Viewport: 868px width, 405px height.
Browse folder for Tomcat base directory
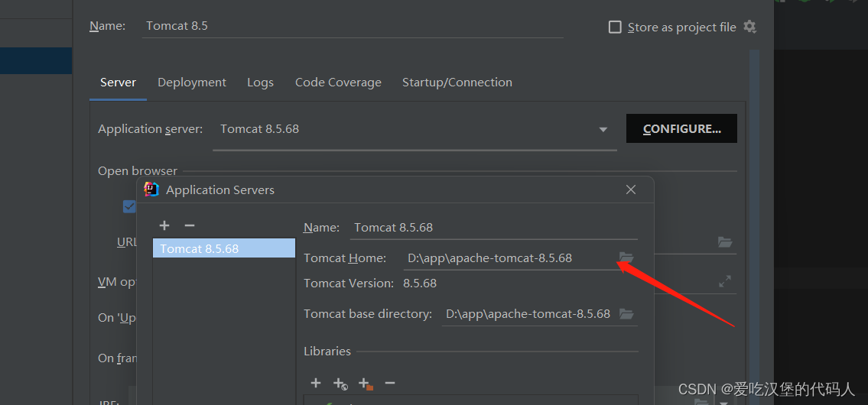click(x=626, y=314)
